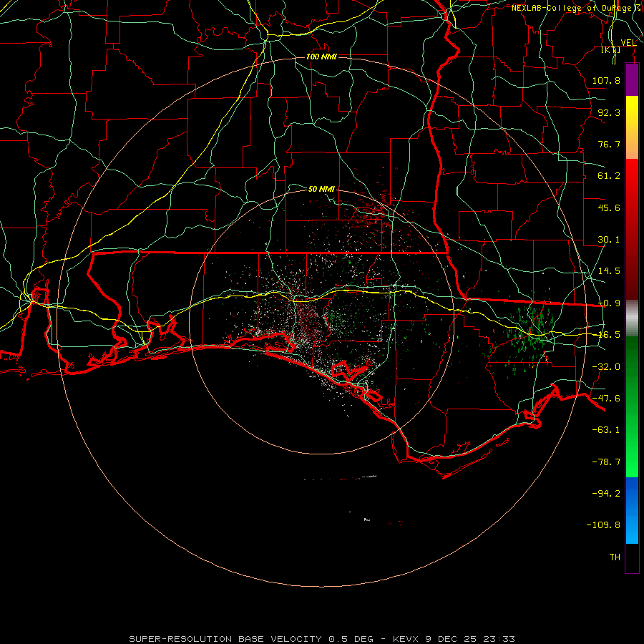Select the 14.5 legend value
The image size is (644, 644).
click(609, 271)
